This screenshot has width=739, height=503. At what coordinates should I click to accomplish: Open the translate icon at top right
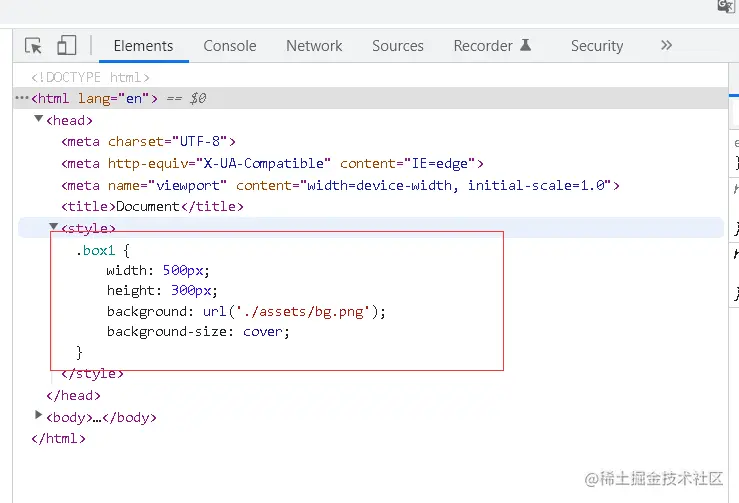[726, 6]
